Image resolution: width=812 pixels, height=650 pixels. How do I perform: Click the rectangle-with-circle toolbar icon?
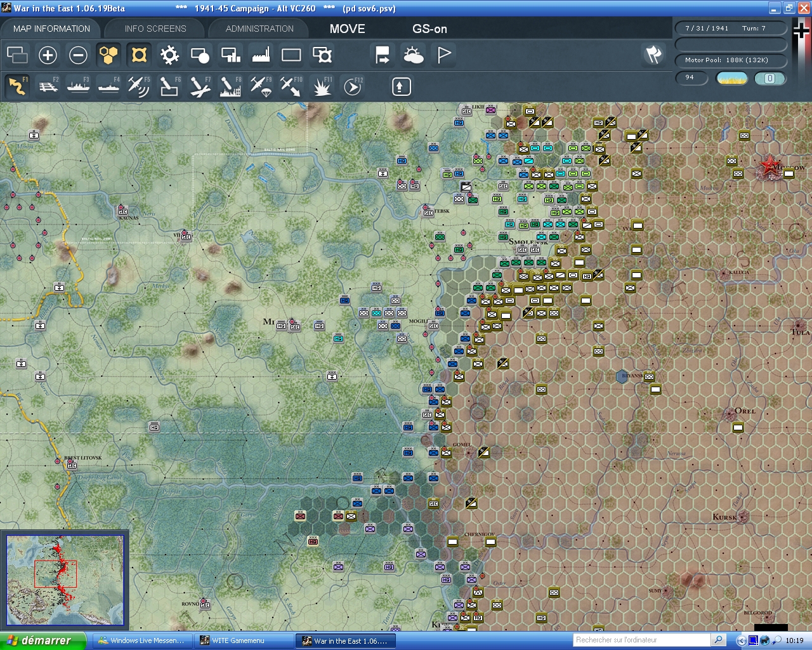coord(200,55)
